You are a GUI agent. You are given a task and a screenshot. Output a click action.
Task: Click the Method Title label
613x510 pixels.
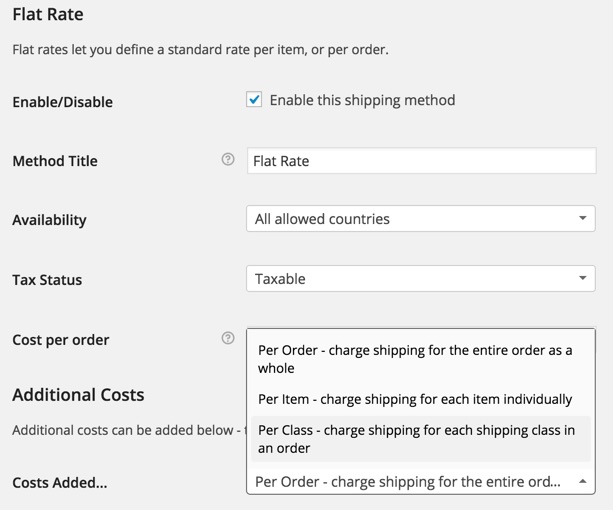[55, 161]
